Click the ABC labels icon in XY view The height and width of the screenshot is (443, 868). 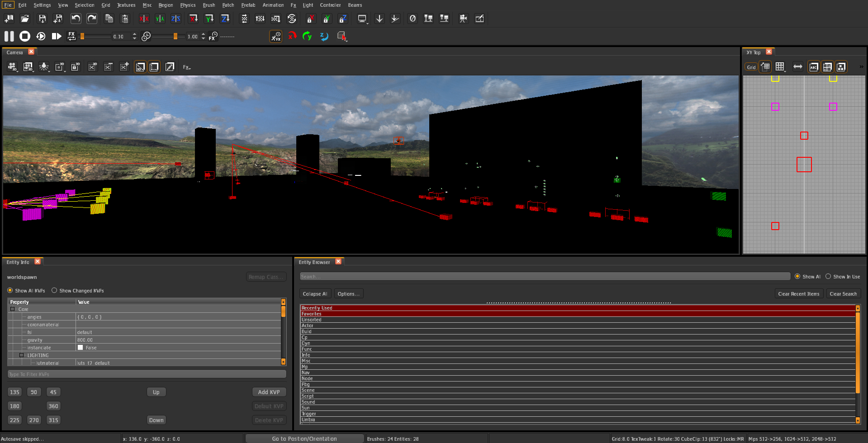813,67
